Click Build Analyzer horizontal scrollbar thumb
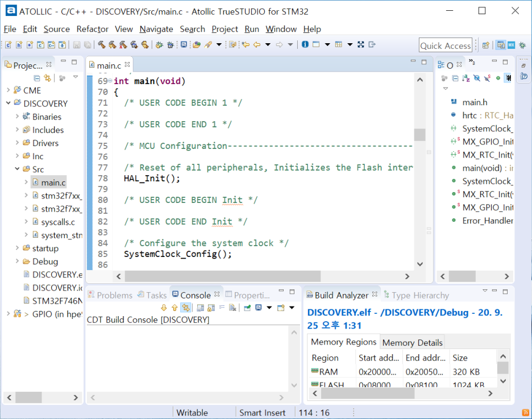The image size is (532, 419). (368, 393)
